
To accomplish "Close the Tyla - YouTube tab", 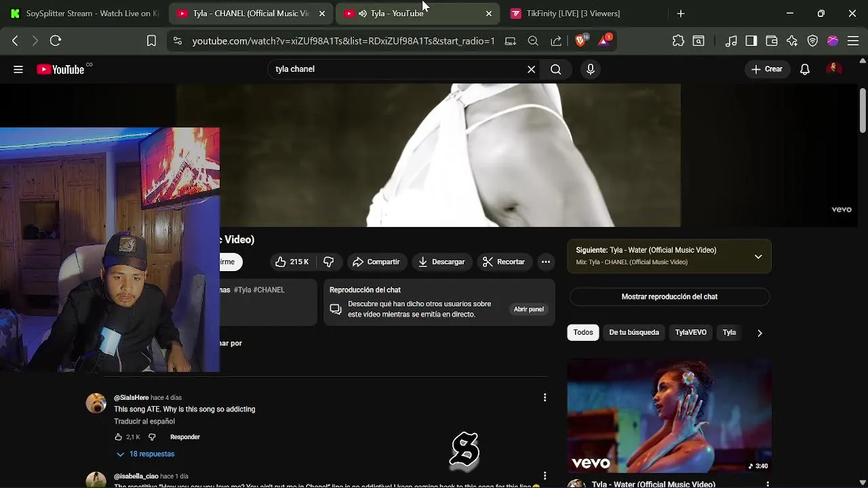I will [x=489, y=14].
